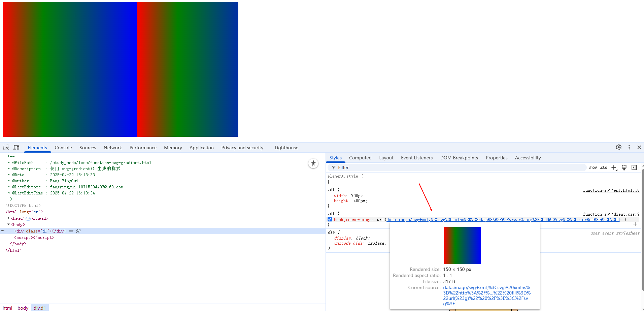Select the Layout sub-tab
Screen dimensions: 644x311
386,158
